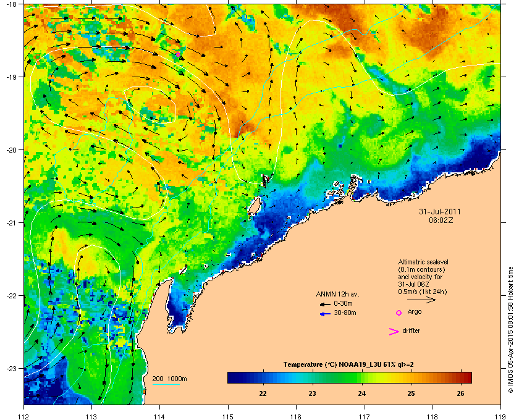Click the colorbar tick label 23
Viewport: 519px width, 420px height.
tap(312, 393)
